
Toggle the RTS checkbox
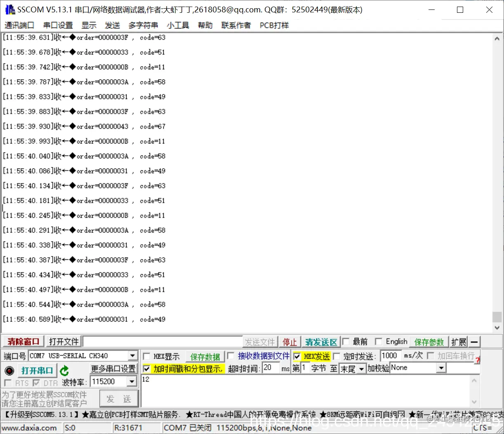pyautogui.click(x=7, y=383)
